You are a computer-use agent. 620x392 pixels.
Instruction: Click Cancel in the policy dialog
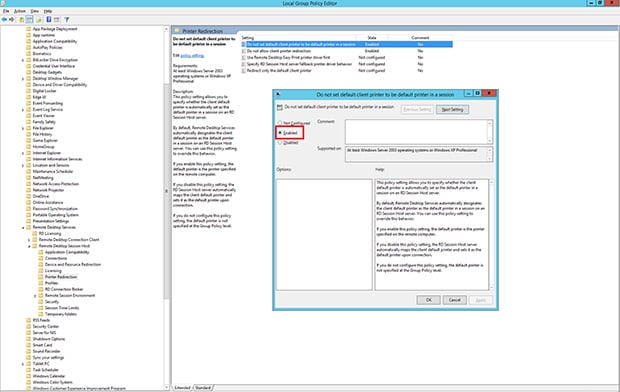point(454,300)
